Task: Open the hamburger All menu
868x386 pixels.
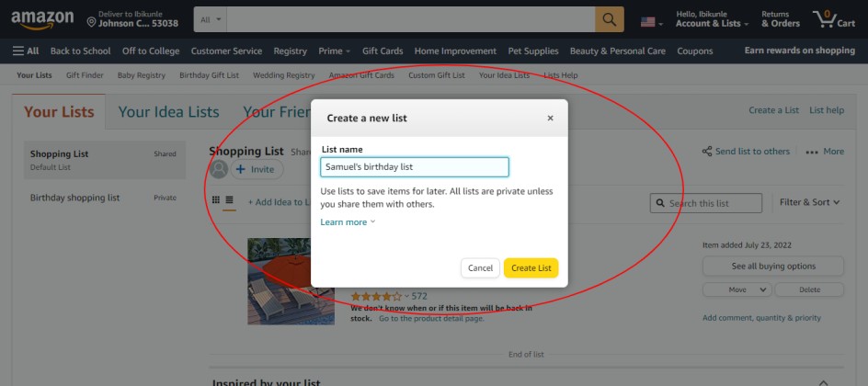Action: point(26,51)
